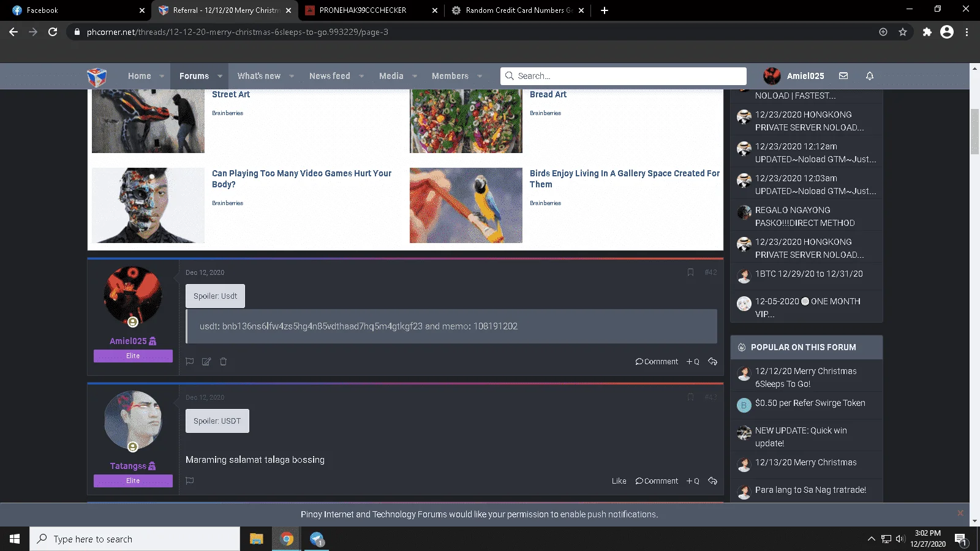Open "$0.50 per Refer Swirge Token" thread
Viewport: 980px width, 551px height.
pos(810,403)
